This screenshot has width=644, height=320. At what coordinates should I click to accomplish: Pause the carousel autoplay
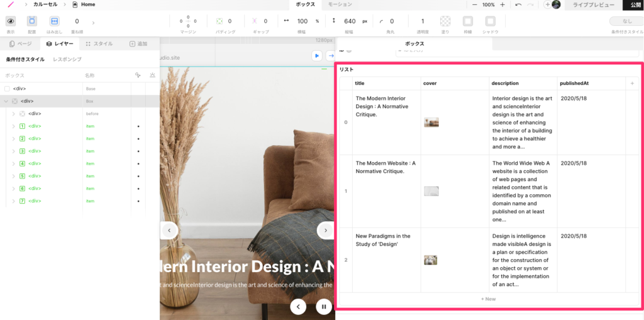point(324,306)
